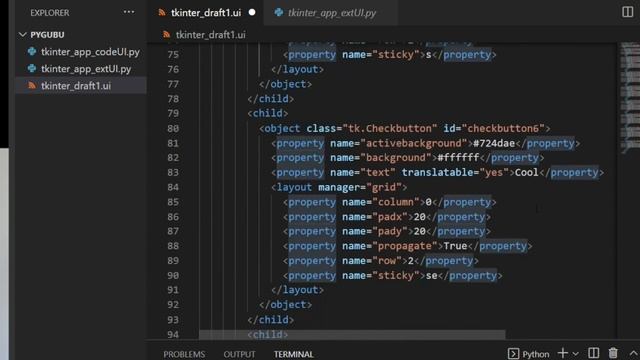Screen dimensions: 640x360
Task: Kill terminal with trash icon
Action: click(x=613, y=353)
